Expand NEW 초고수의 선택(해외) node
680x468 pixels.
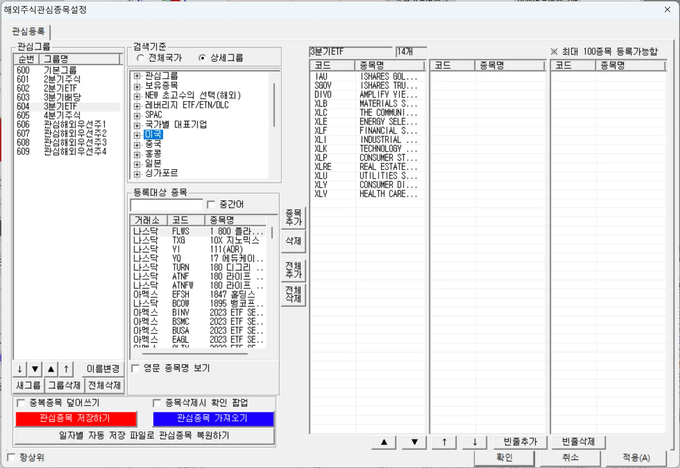[x=137, y=95]
